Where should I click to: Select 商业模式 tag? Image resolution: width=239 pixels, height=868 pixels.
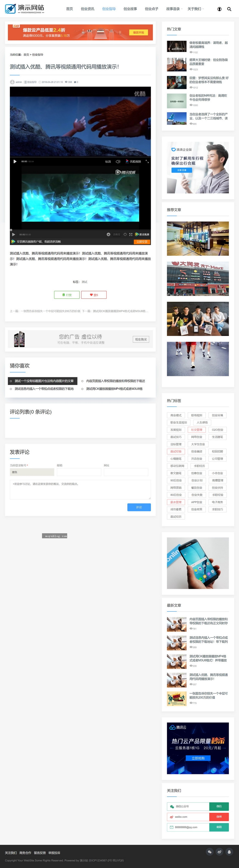click(176, 415)
